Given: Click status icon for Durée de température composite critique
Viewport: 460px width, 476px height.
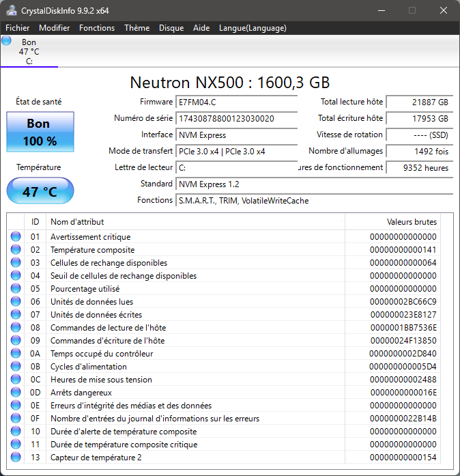Looking at the screenshot, I should click(16, 444).
